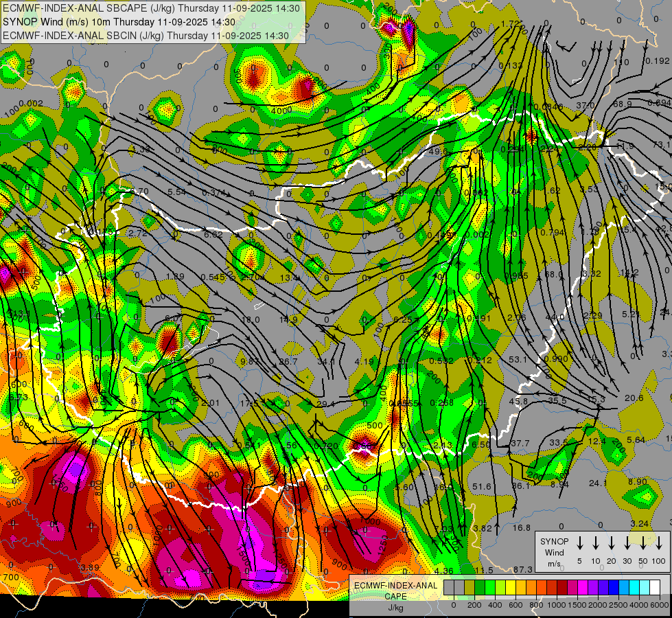Click 'ECMWF-INDEX-ANAL' label in CAPE legend

(x=395, y=586)
